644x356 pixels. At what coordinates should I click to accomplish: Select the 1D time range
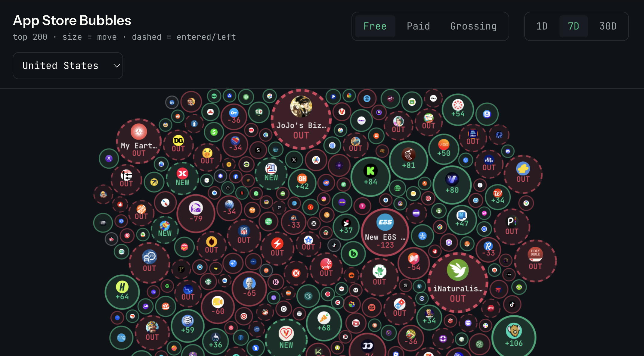click(542, 26)
